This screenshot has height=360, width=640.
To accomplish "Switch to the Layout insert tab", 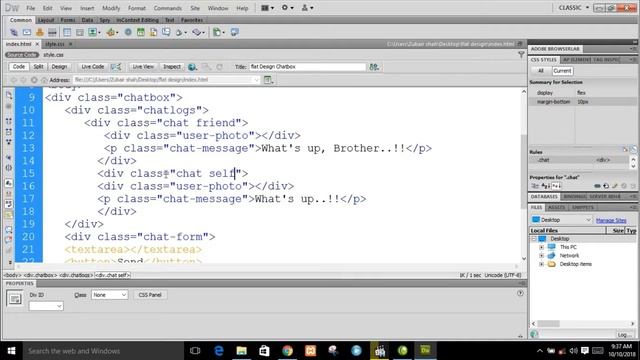I will 46,20.
